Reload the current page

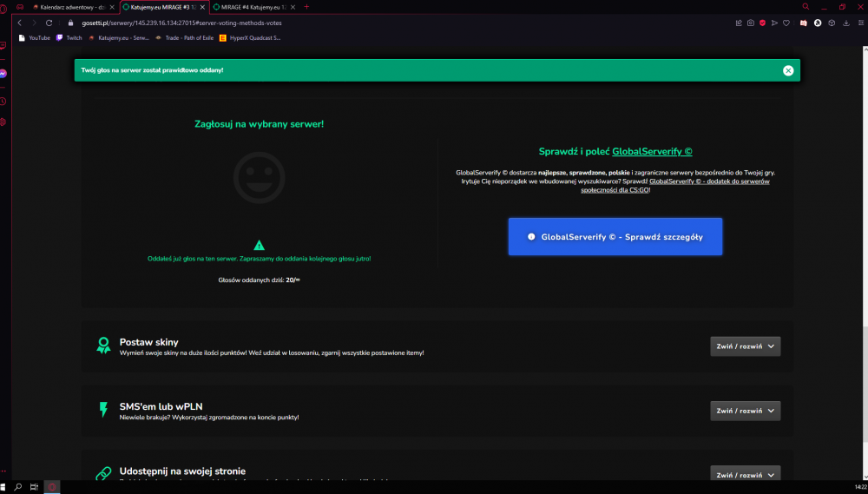(49, 23)
